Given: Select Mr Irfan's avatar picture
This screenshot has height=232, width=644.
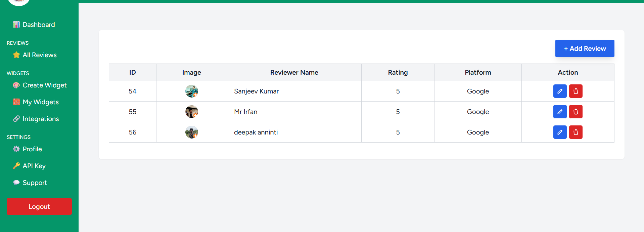Looking at the screenshot, I should click(x=191, y=112).
